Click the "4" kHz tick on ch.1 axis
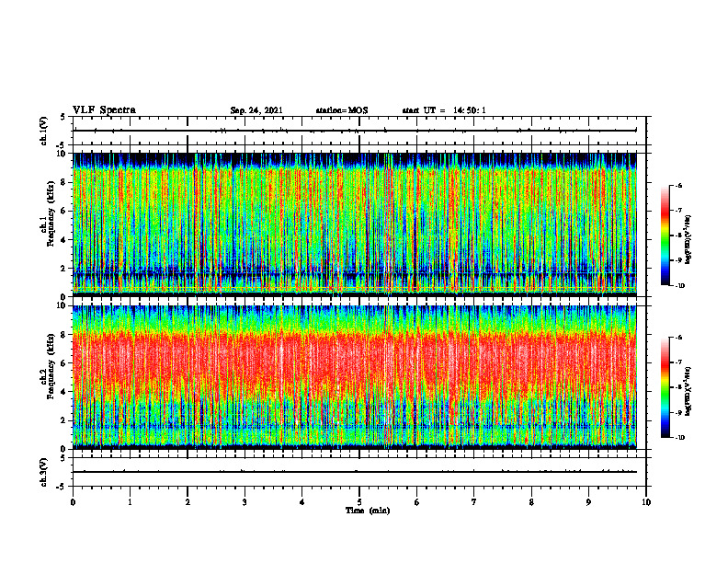The height and width of the screenshot is (563, 728). tap(63, 240)
